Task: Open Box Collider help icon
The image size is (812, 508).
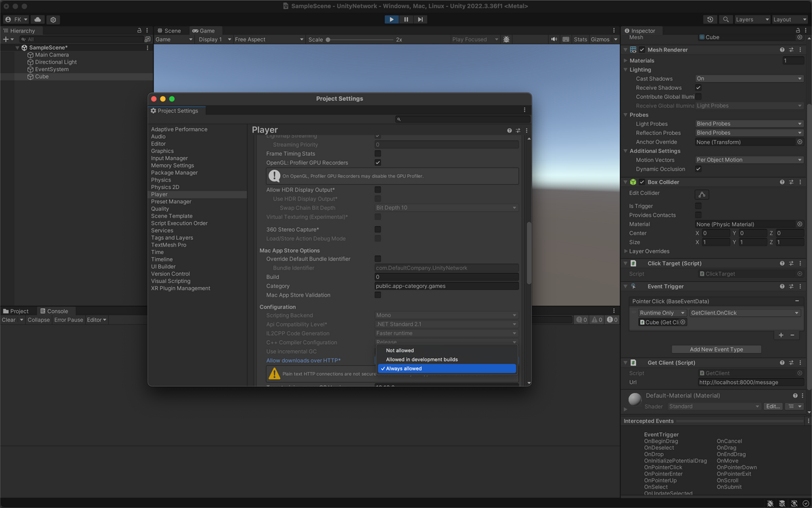Action: coord(782,182)
